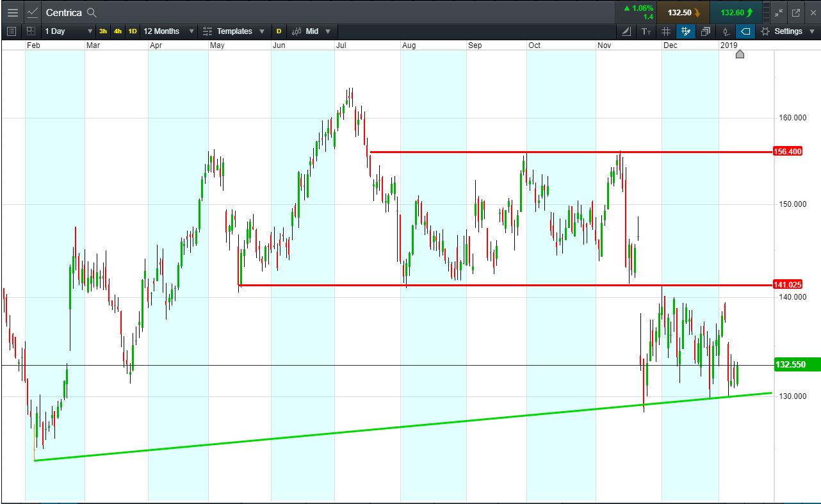Screen dimensions: 821x504
Task: Click the stacked windows icon
Action: point(706,31)
